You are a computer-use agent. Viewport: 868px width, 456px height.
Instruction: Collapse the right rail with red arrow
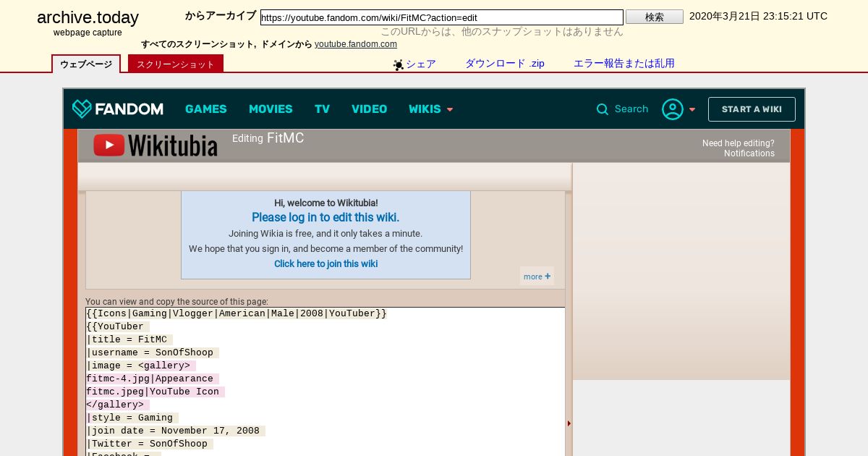coord(569,423)
